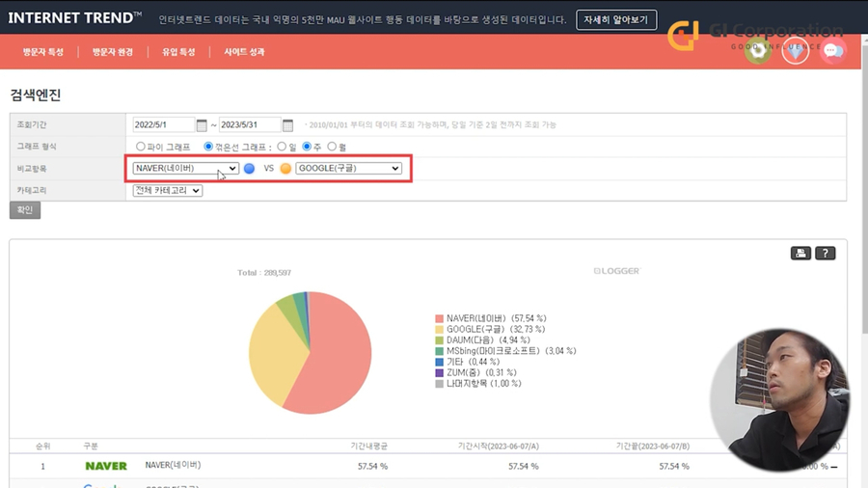Click the ZUM(줌) legend entry
The width and height of the screenshot is (868, 488).
[x=475, y=373]
